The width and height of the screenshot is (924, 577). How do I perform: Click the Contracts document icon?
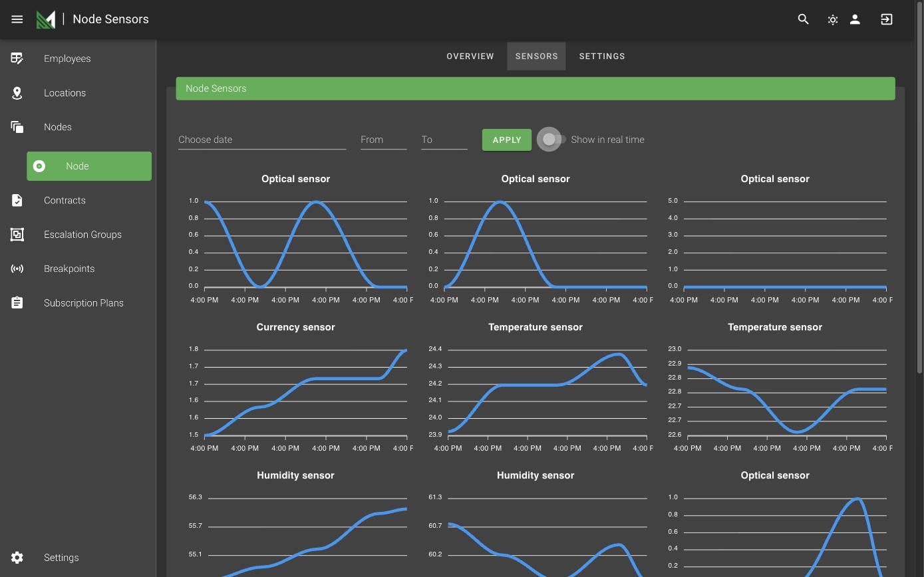[17, 200]
